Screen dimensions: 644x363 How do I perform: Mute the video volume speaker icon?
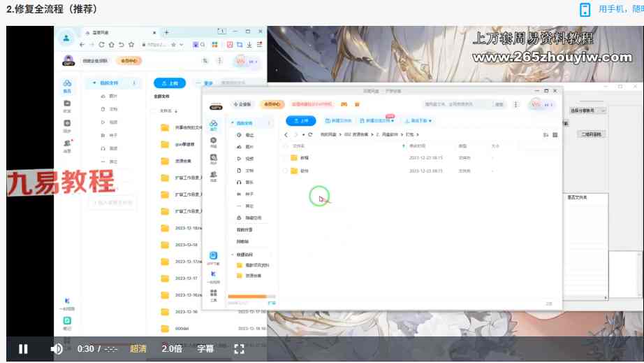pos(57,348)
